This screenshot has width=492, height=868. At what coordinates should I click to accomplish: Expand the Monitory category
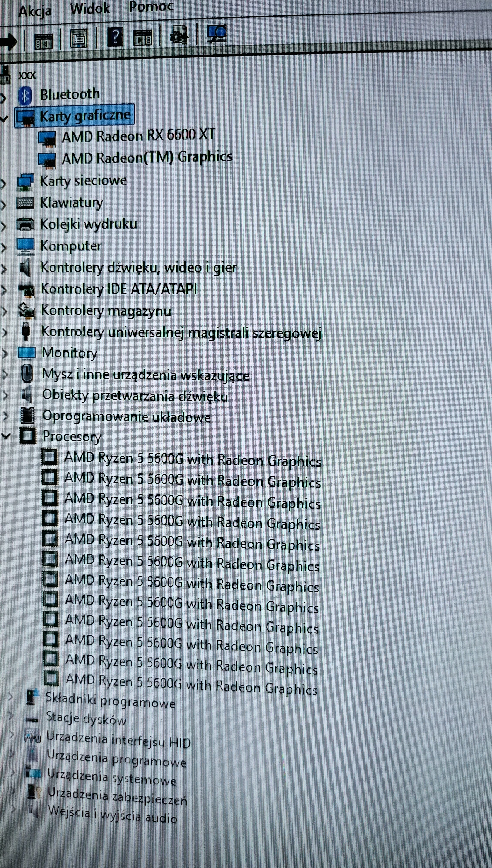(5, 353)
